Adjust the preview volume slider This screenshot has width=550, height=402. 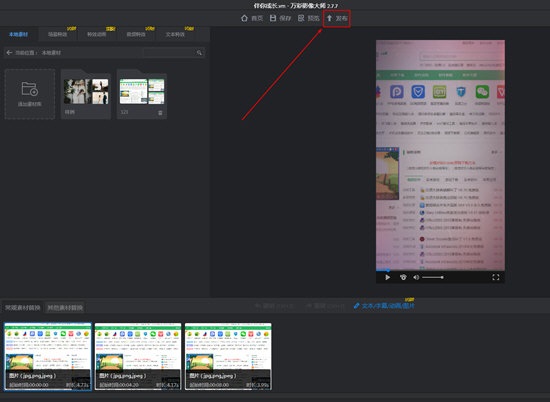pyautogui.click(x=433, y=277)
